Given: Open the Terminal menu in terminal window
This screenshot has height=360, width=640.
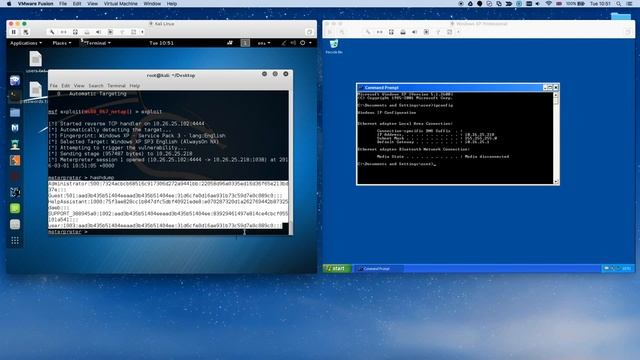Looking at the screenshot, I should (x=116, y=86).
